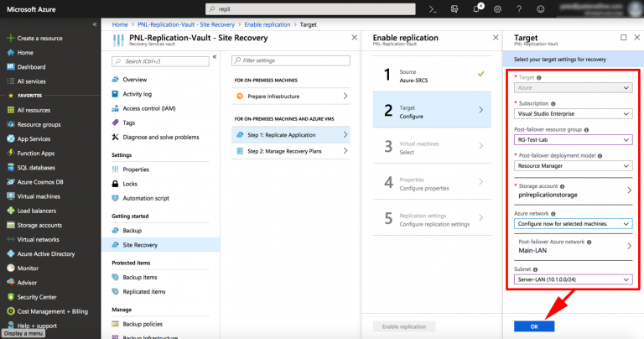Select step 1 Source Azure-SRCS
The image size is (644, 339).
pos(432,75)
